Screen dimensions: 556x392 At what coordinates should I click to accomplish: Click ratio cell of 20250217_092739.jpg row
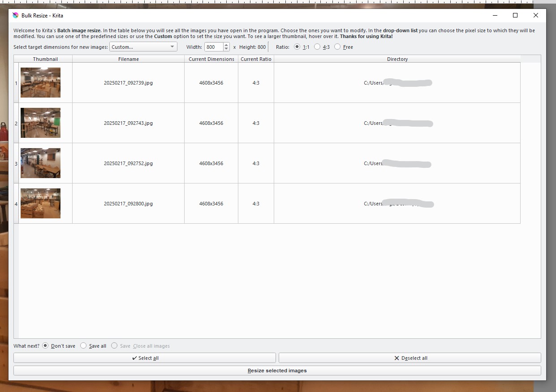[x=256, y=83]
